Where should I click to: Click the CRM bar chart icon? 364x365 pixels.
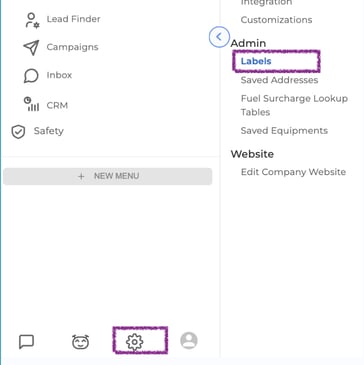pyautogui.click(x=31, y=104)
